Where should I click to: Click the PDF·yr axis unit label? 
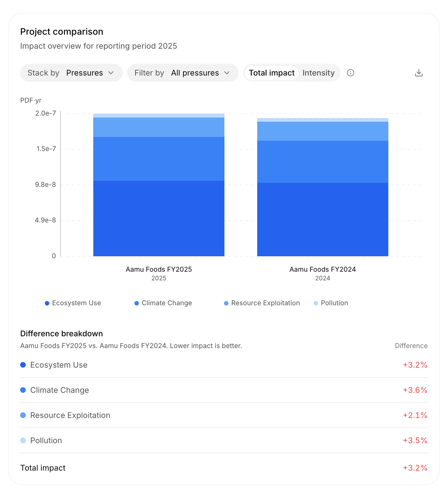(x=31, y=100)
